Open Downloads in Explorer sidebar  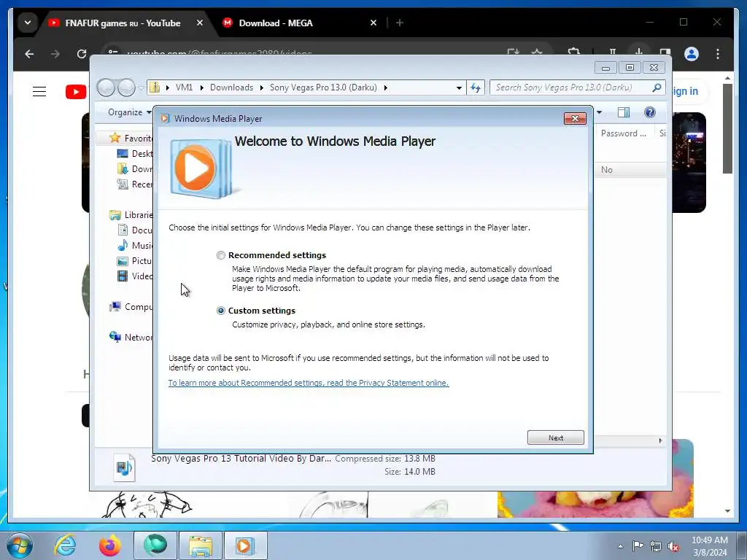click(x=135, y=168)
